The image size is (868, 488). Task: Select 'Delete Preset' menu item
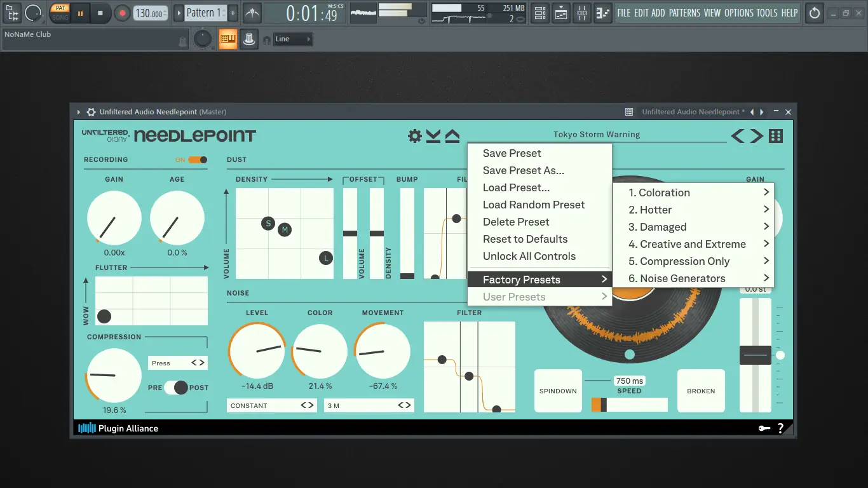coord(539,222)
